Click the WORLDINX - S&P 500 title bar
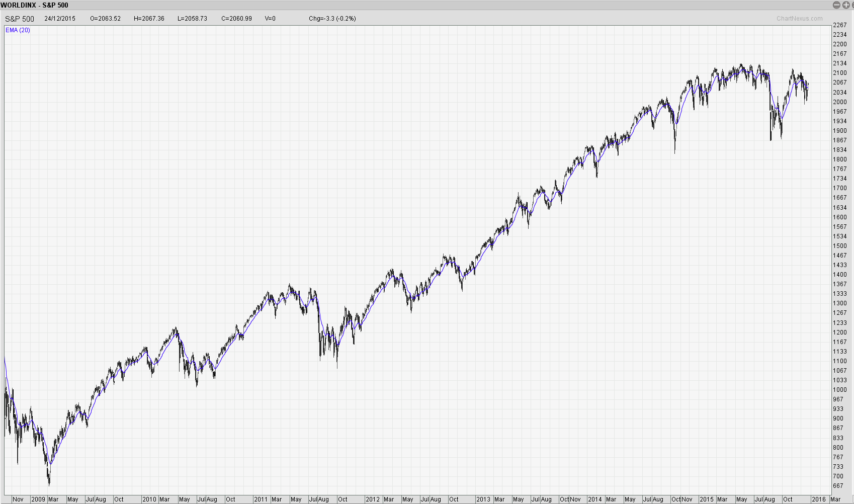This screenshot has width=854, height=504. coord(35,5)
